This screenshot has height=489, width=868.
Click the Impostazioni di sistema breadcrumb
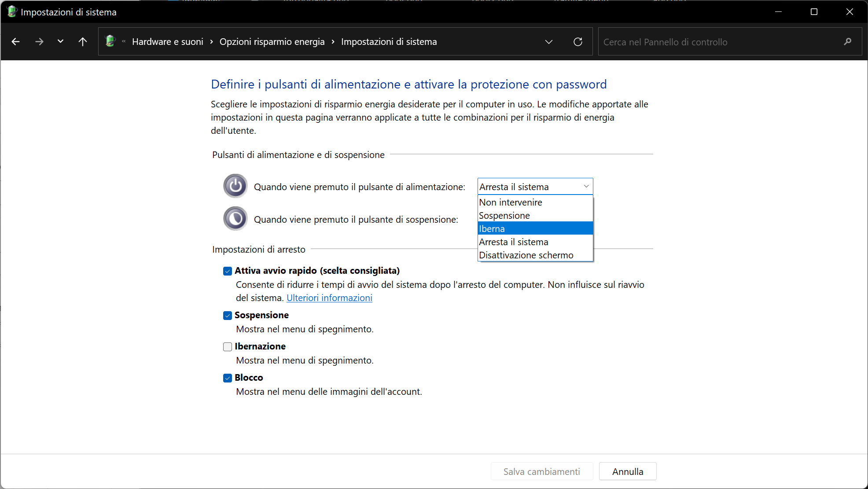click(x=389, y=42)
